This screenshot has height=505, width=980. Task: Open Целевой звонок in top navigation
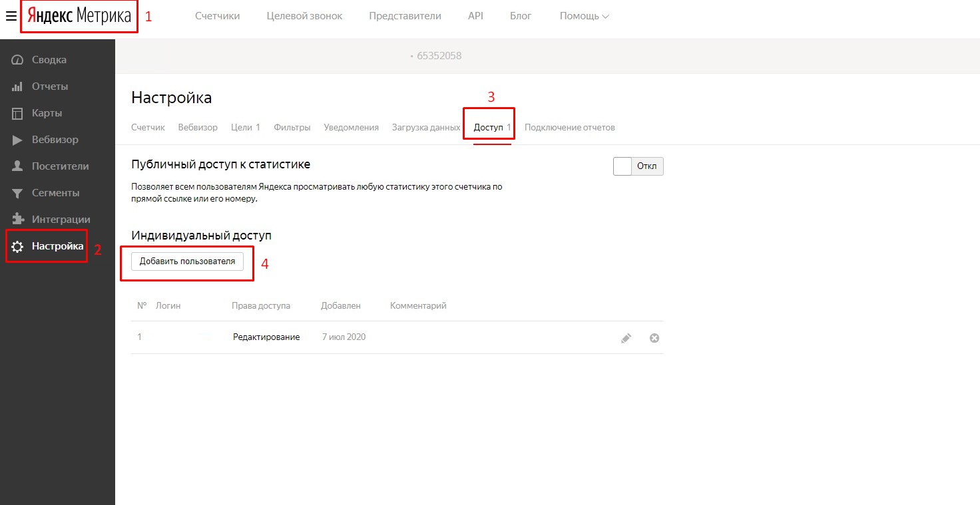coord(304,16)
